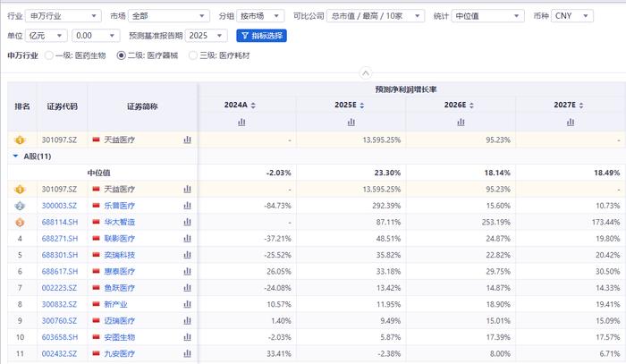This screenshot has width=626, height=364.
Task: Open stock name link 迈瑞医疗
Action: pyautogui.click(x=119, y=320)
